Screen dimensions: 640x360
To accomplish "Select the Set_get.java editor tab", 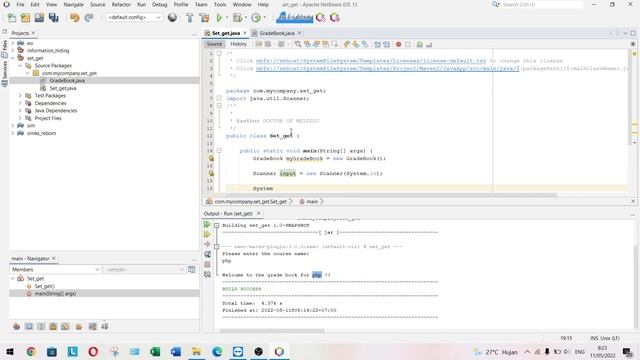I will 226,33.
